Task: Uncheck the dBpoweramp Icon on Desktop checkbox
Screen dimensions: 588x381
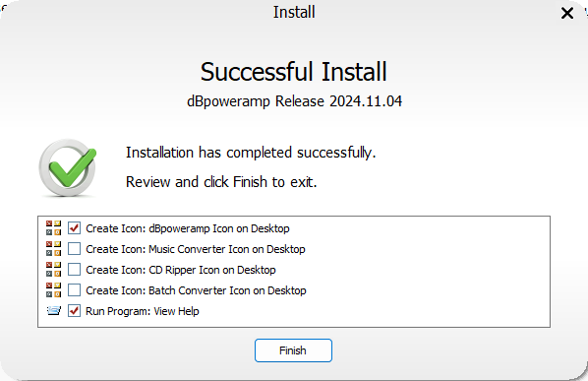Action: click(x=75, y=227)
